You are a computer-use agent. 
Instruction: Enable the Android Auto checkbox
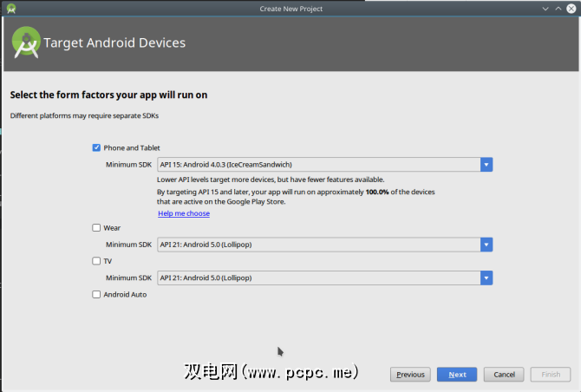96,295
